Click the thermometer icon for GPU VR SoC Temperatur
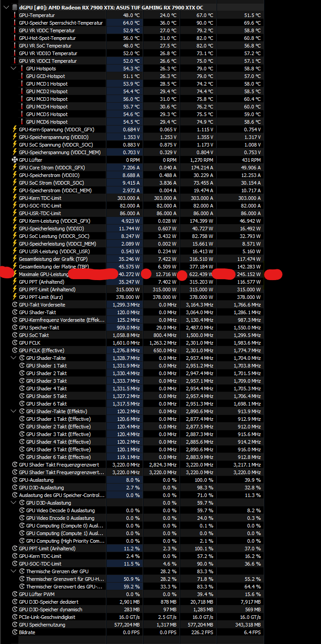 (15, 46)
